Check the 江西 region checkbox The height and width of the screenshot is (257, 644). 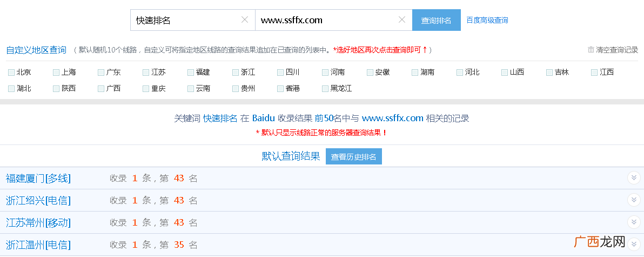tap(594, 73)
